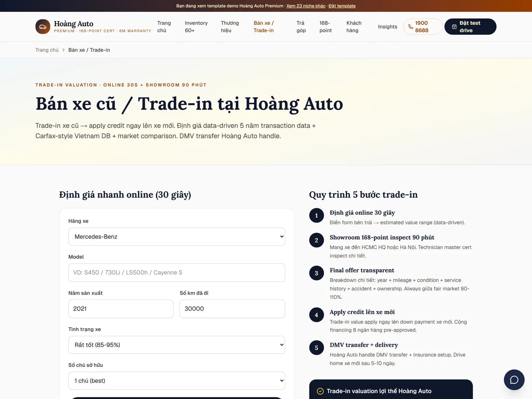
Task: Click the "Bán xe / Trade-in" breadcrumb text
Action: pyautogui.click(x=89, y=50)
